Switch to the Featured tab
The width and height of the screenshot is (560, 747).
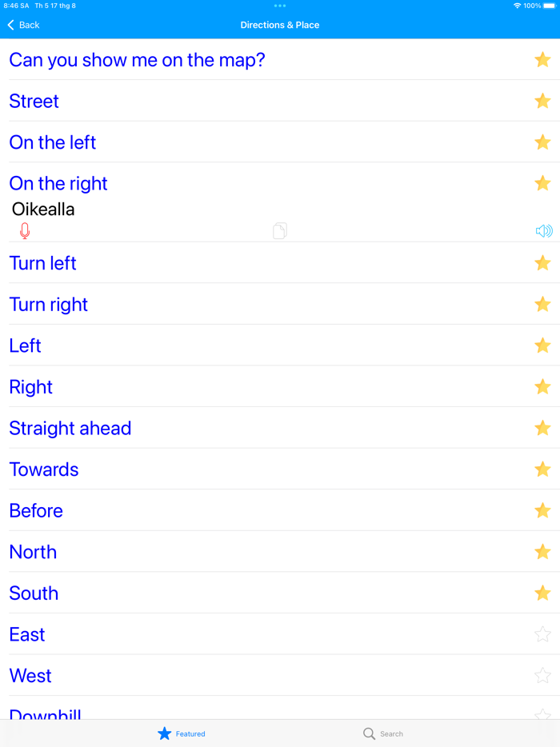[181, 733]
